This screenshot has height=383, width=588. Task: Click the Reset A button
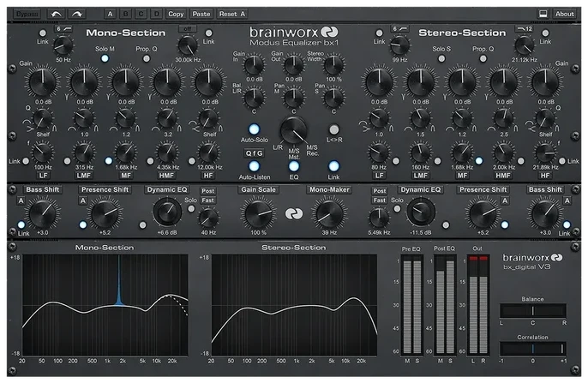(x=231, y=15)
